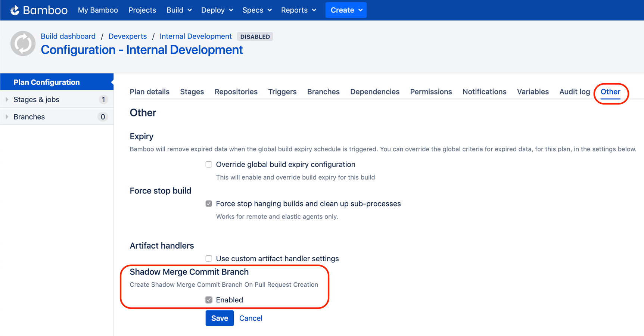Switch to the Stages tab
Image resolution: width=644 pixels, height=336 pixels.
pyautogui.click(x=192, y=91)
